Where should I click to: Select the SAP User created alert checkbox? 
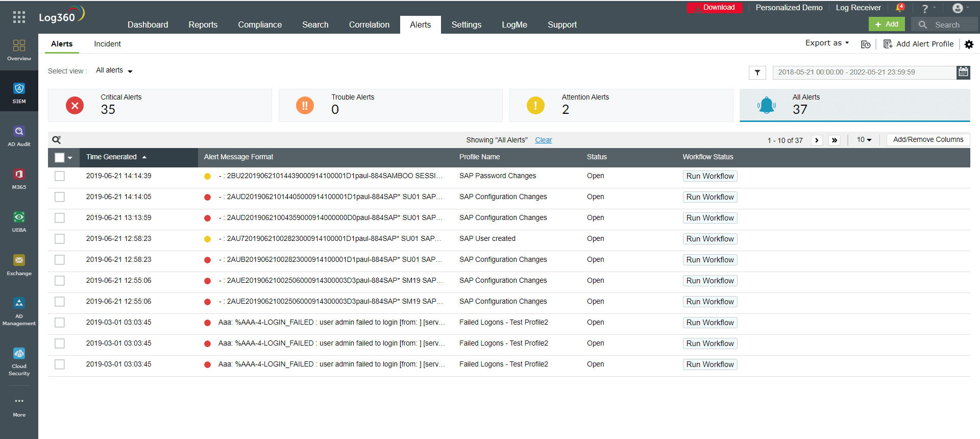click(x=60, y=239)
